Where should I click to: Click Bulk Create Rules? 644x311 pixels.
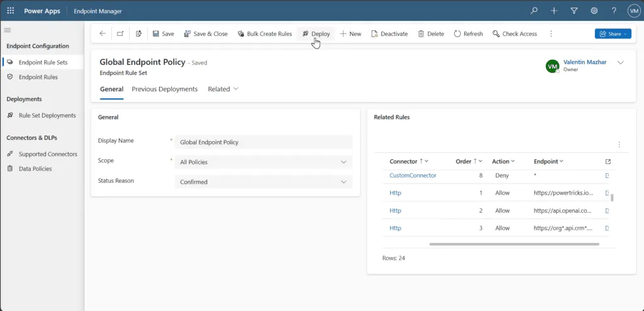coord(265,34)
